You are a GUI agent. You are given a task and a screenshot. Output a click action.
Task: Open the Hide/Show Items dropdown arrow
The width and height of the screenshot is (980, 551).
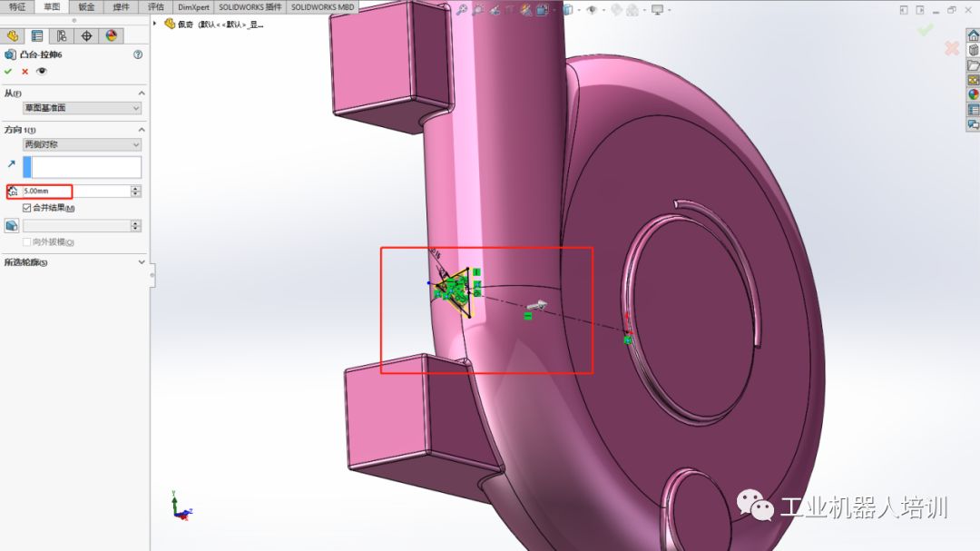click(x=603, y=10)
